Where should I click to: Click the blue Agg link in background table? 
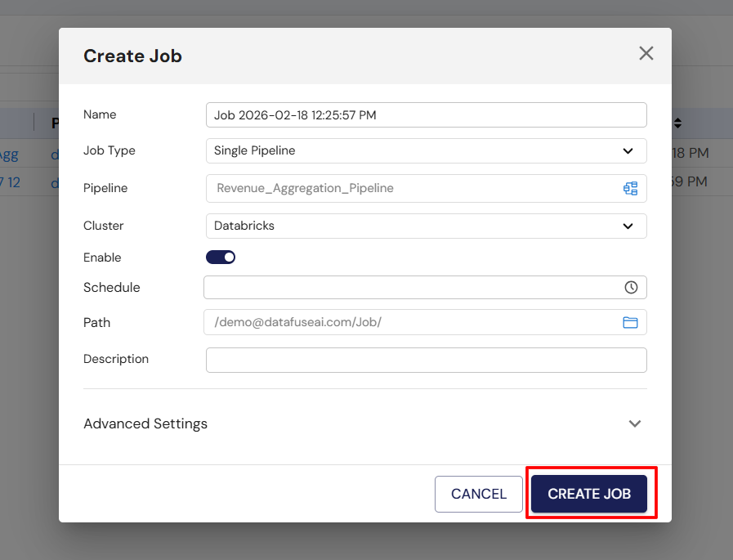pyautogui.click(x=9, y=154)
